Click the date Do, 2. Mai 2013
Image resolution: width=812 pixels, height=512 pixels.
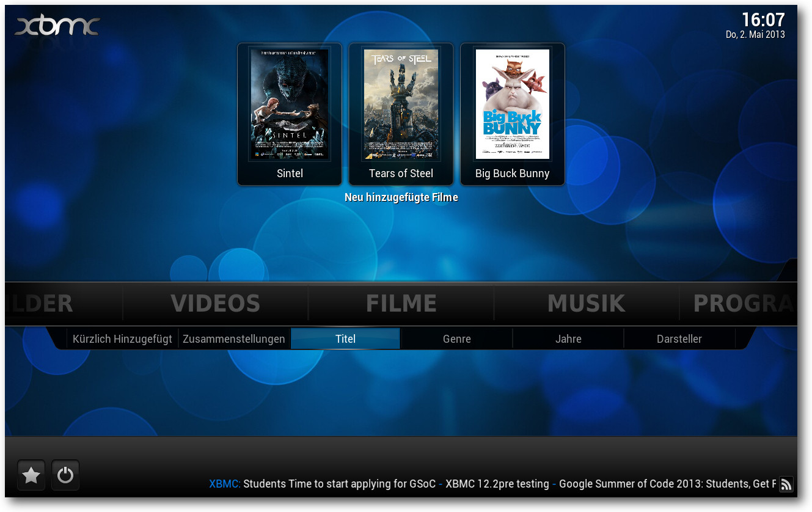point(755,35)
